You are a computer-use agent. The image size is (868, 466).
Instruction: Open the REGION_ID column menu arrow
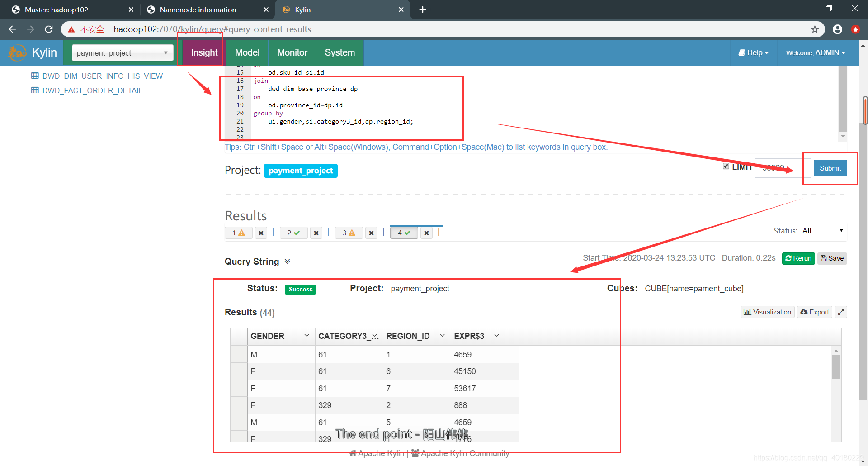coord(442,336)
